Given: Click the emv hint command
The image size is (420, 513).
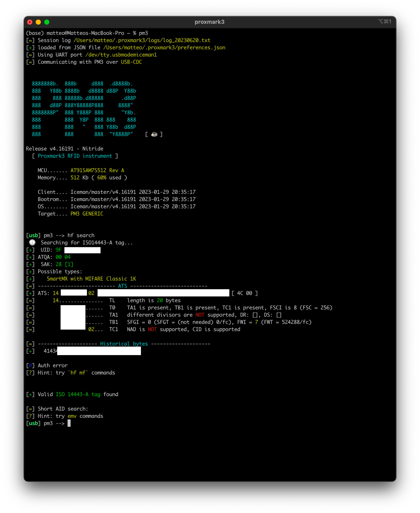Looking at the screenshot, I should point(72,416).
